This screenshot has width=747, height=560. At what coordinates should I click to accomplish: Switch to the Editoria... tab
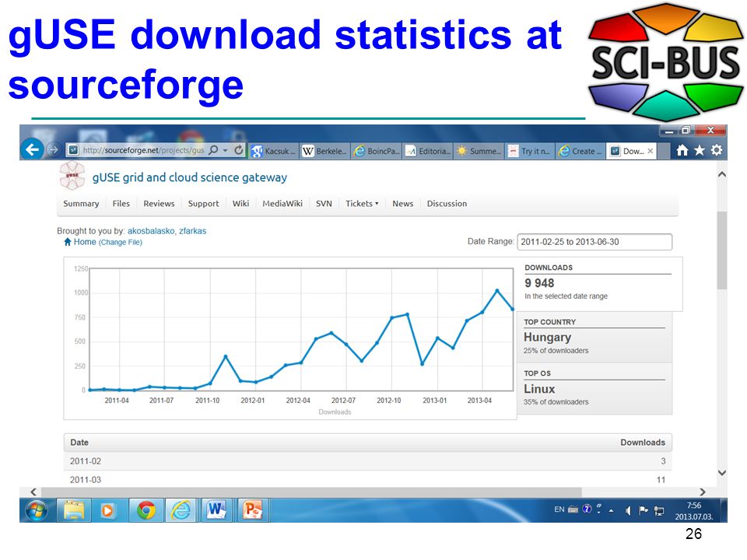pos(427,151)
